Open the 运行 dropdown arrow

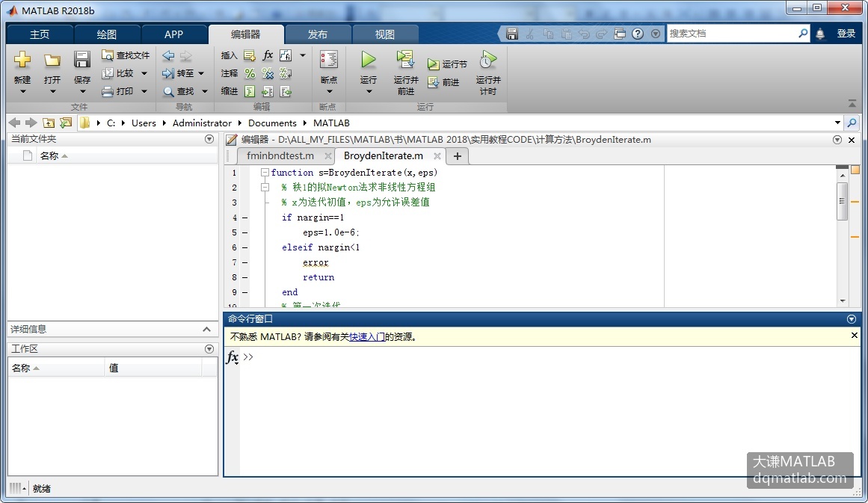(x=369, y=92)
